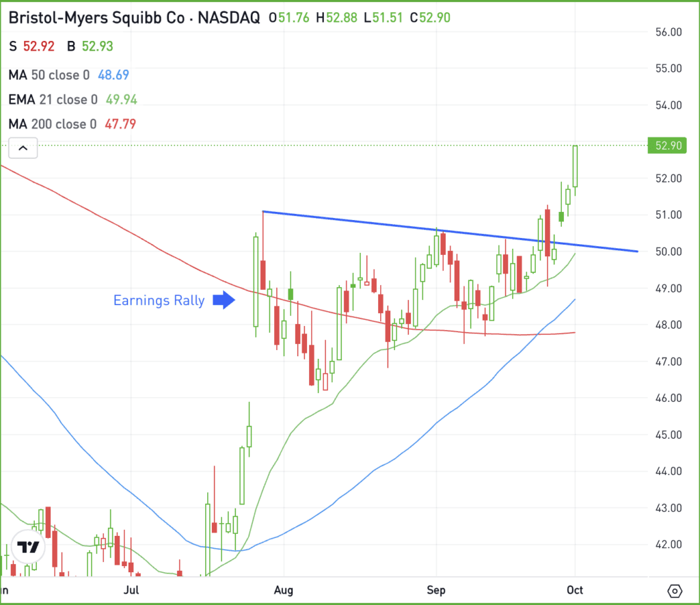This screenshot has width=700, height=605.
Task: Click the blue arrow beside Earnings Rally
Action: (x=224, y=300)
